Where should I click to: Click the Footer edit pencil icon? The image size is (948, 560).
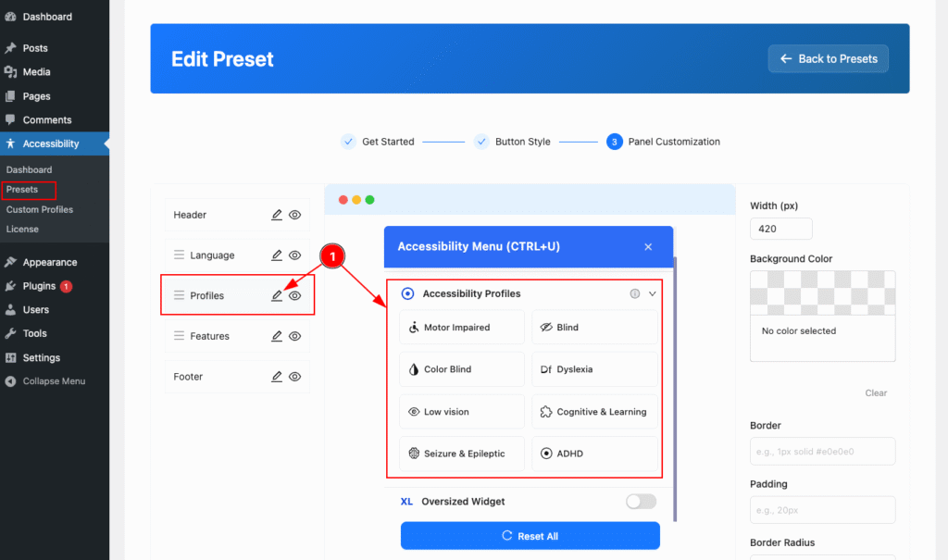[x=277, y=377]
